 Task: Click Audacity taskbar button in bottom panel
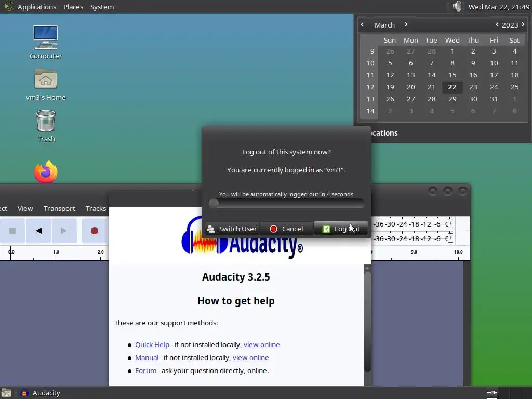coord(41,393)
